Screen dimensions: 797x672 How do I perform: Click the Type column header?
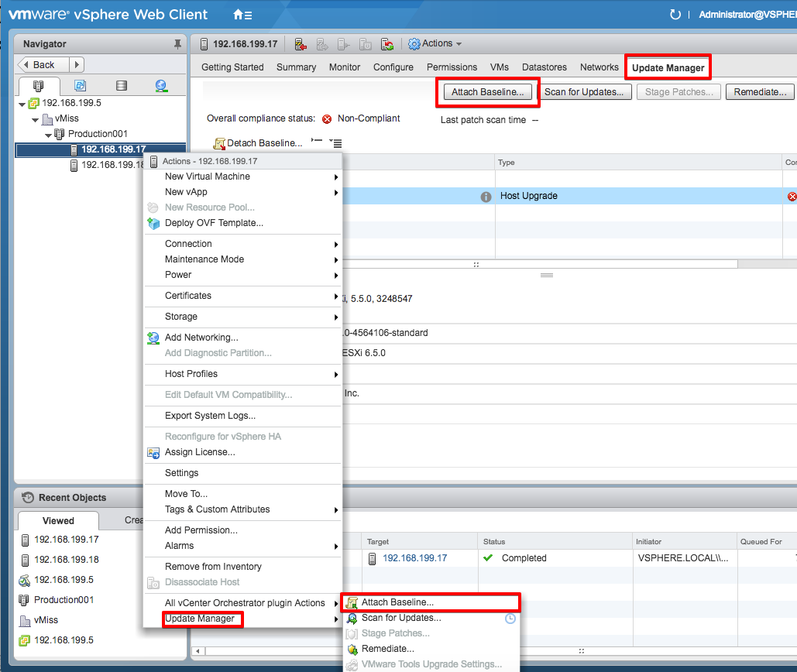(638, 163)
